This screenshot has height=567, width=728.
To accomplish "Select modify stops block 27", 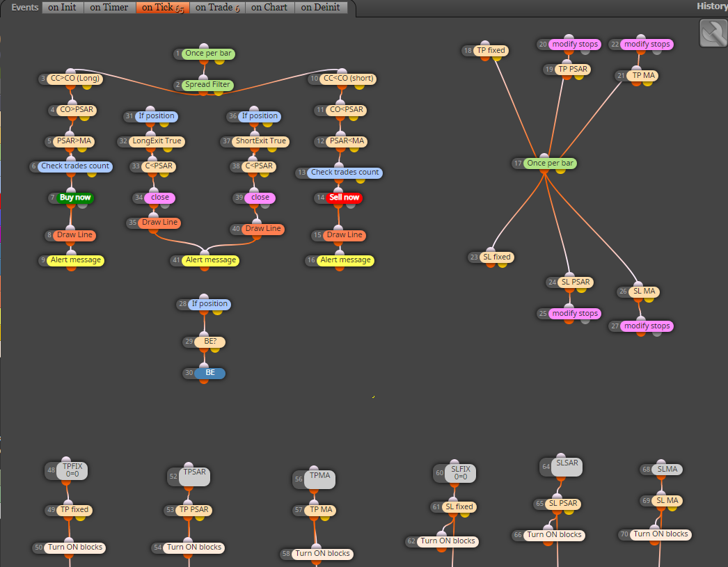I will tap(647, 326).
